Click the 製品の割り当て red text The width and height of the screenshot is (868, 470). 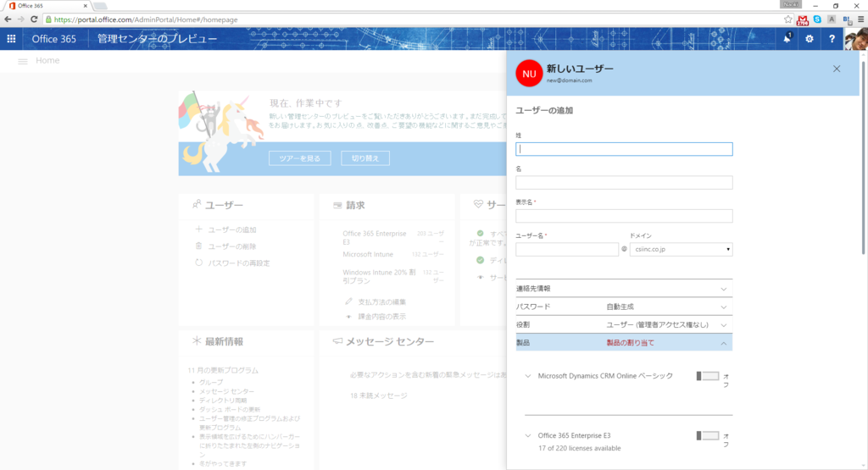point(630,343)
